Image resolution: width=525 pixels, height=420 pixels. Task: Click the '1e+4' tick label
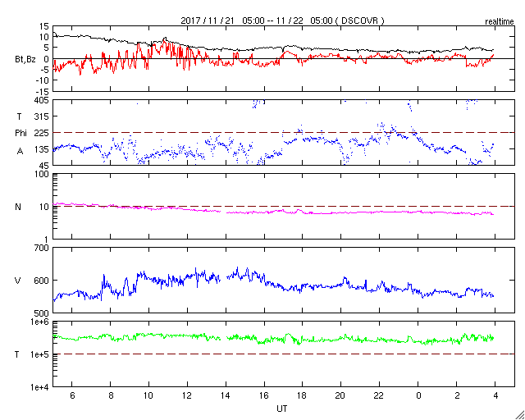click(40, 387)
